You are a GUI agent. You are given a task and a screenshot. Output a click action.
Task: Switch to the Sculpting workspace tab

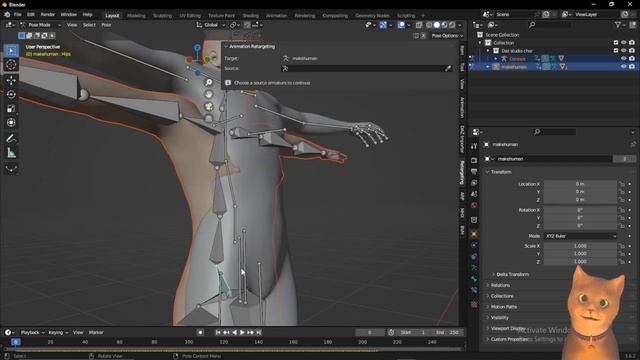(162, 16)
